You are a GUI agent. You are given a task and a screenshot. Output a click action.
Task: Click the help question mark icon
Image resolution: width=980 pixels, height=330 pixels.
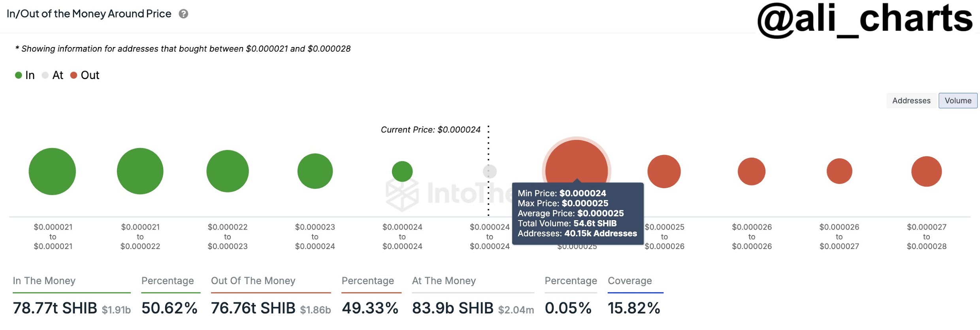[183, 14]
